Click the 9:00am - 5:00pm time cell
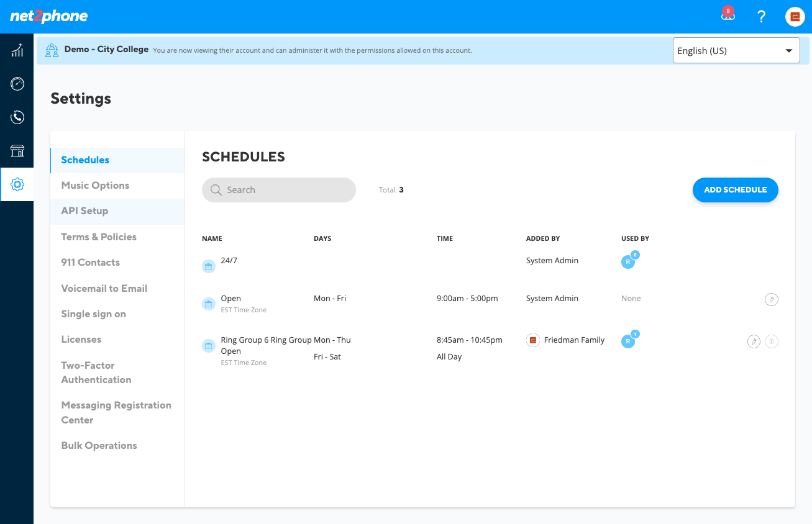Screen dimensions: 812x524 pos(467,299)
